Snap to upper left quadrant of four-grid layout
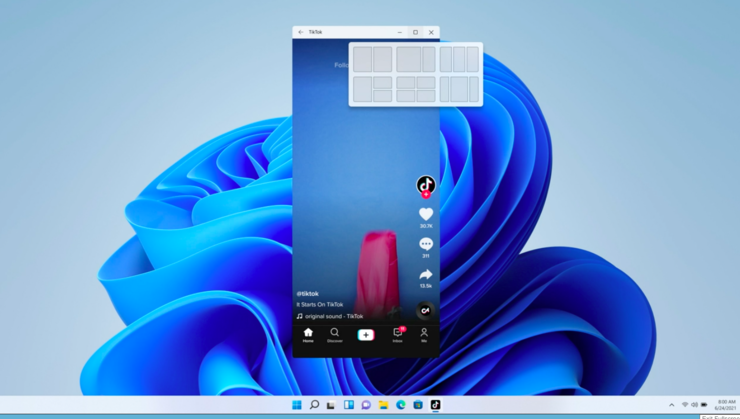This screenshot has width=740, height=419. (x=405, y=83)
